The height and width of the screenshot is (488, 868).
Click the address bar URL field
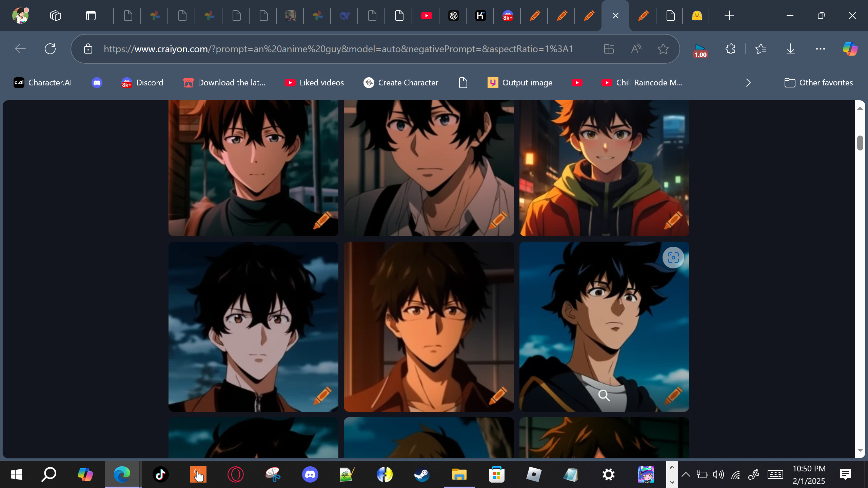(x=339, y=49)
